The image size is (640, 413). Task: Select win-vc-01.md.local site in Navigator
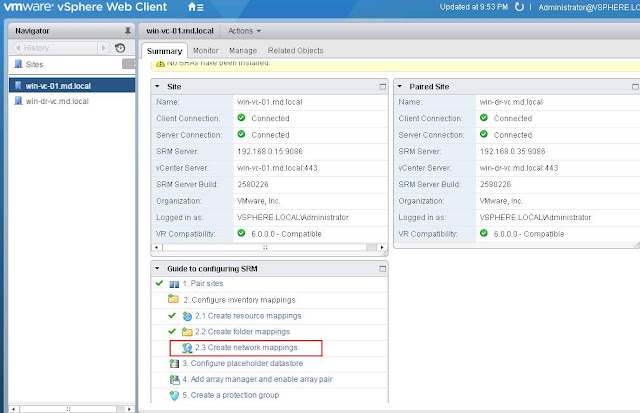click(x=72, y=86)
